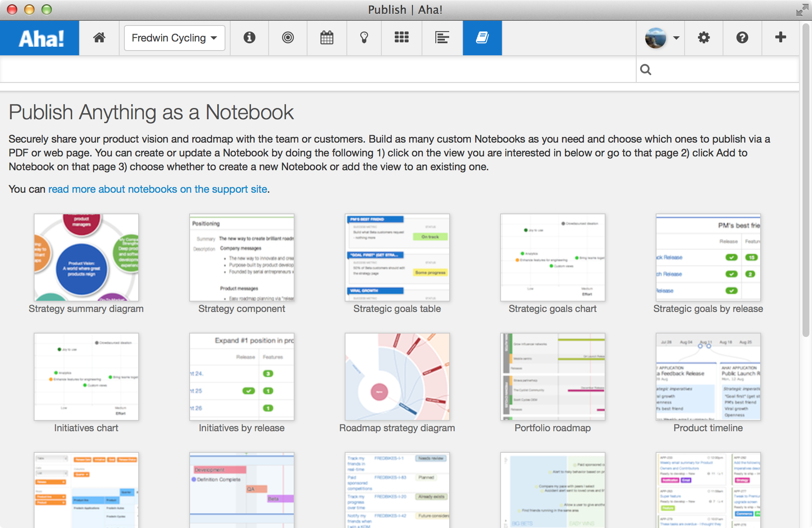Viewport: 812px width, 528px height.
Task: Follow the read more about notebooks link
Action: click(x=158, y=189)
